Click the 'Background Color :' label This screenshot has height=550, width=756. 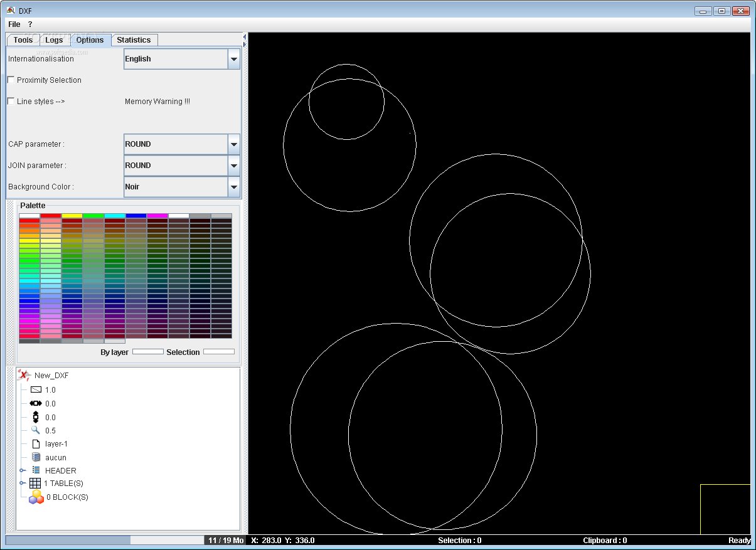click(x=41, y=187)
